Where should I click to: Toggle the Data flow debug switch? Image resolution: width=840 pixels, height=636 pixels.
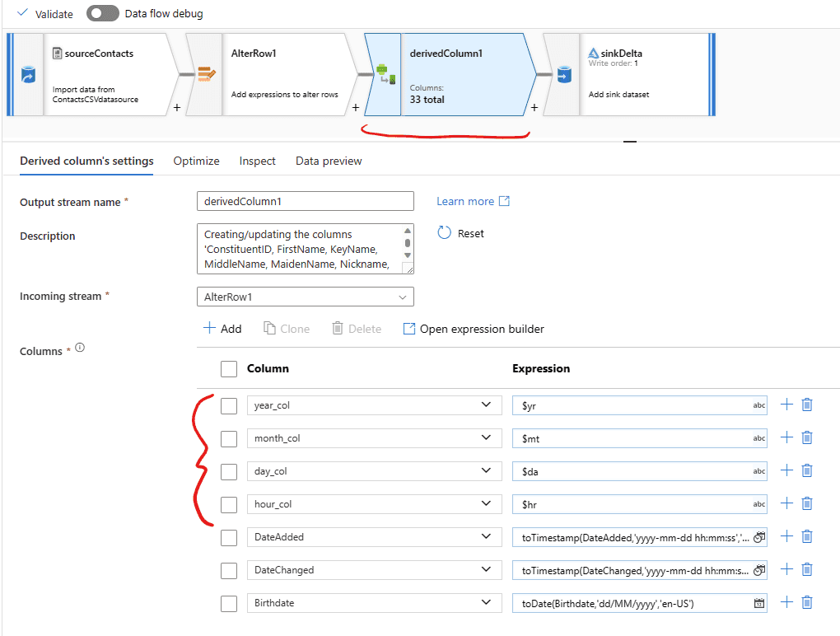[102, 14]
